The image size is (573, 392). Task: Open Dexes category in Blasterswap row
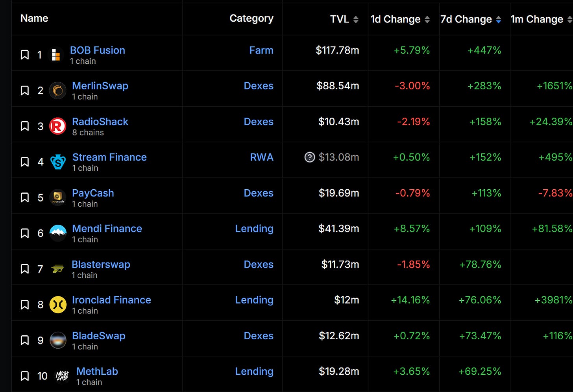[259, 264]
